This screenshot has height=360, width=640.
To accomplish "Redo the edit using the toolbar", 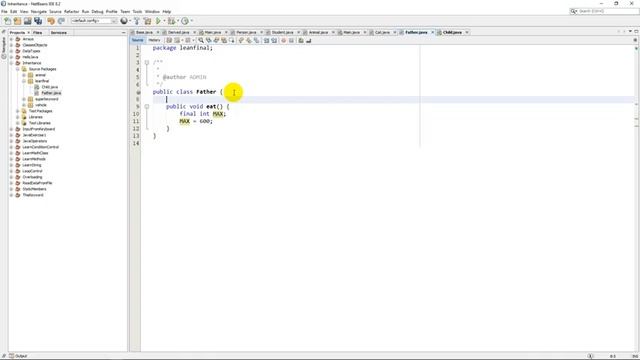I will (61, 21).
